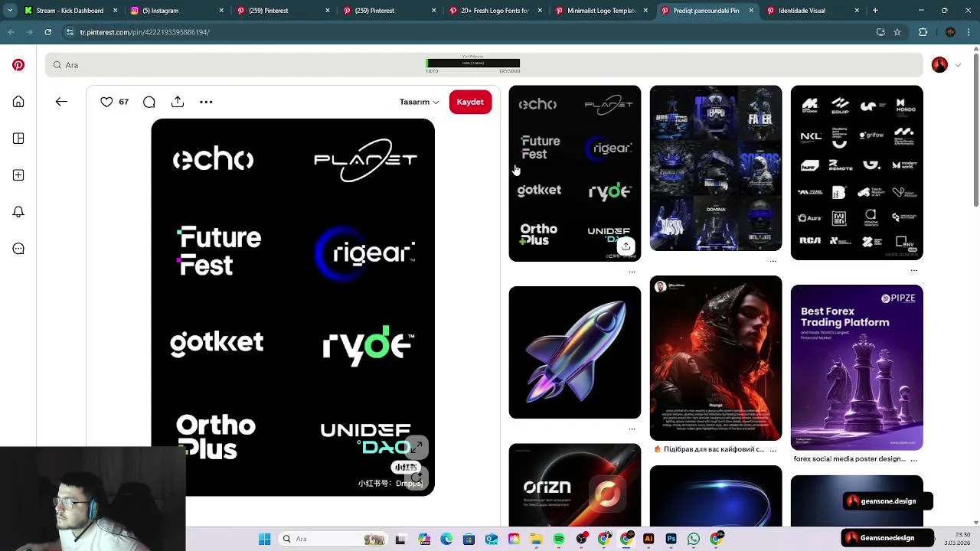Click the Pinterest logo in sidebar

pos(18,65)
